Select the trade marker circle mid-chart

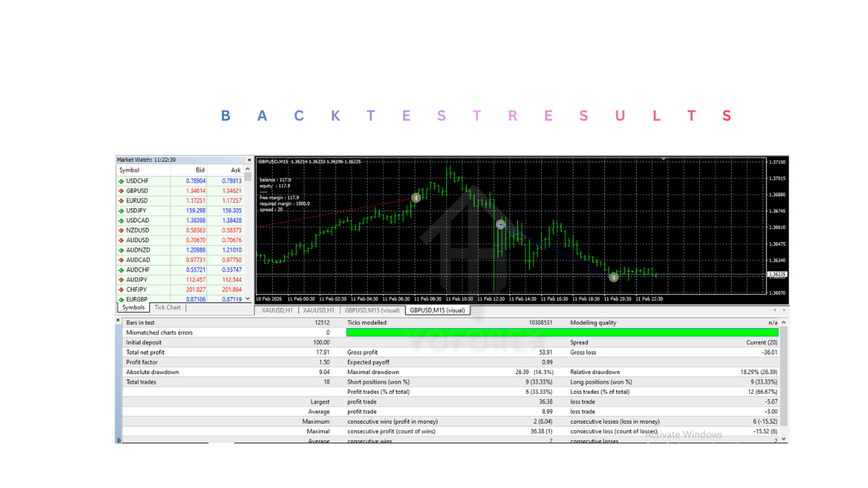point(500,224)
